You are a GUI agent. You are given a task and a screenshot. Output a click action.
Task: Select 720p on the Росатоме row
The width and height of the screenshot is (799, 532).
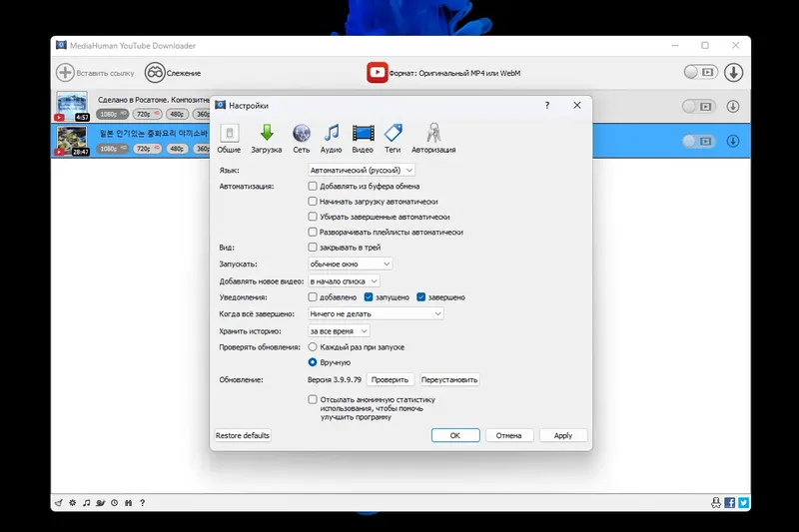147,114
